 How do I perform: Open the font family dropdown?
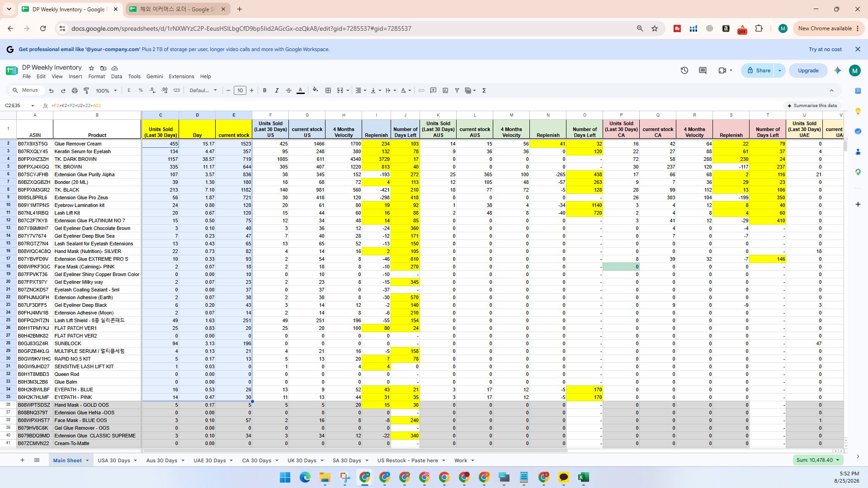pyautogui.click(x=203, y=90)
